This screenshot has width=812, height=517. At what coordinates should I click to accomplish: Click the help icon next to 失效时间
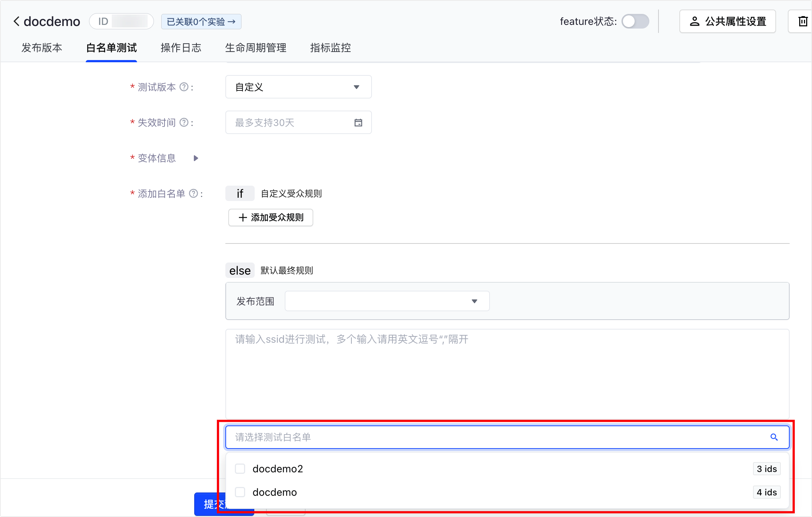(184, 123)
